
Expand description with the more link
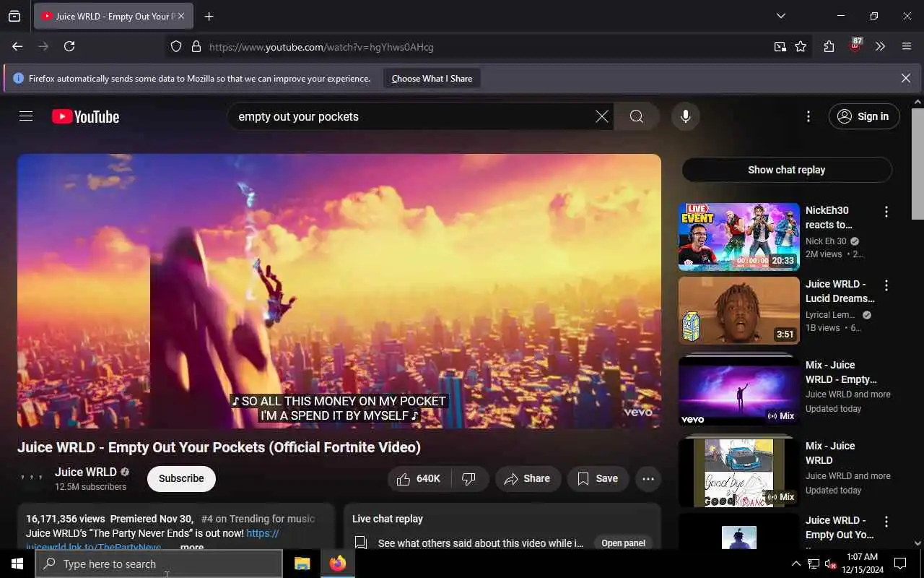tap(191, 547)
